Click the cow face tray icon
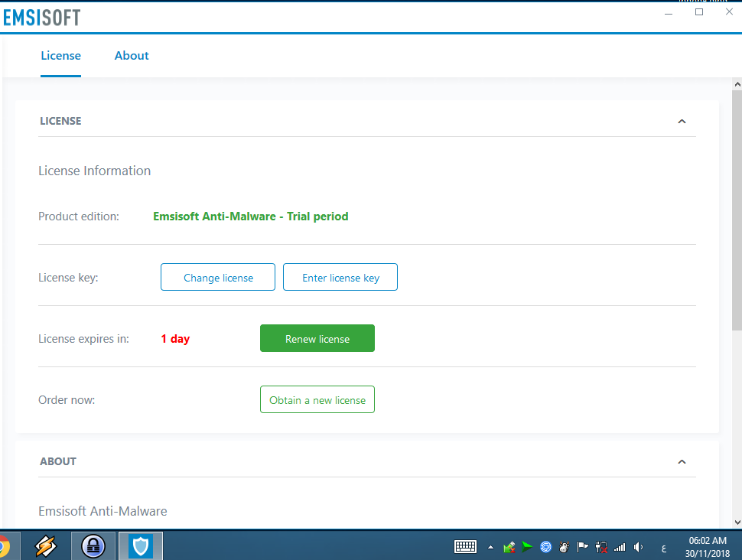Viewport: 742px width, 560px height. click(x=564, y=547)
